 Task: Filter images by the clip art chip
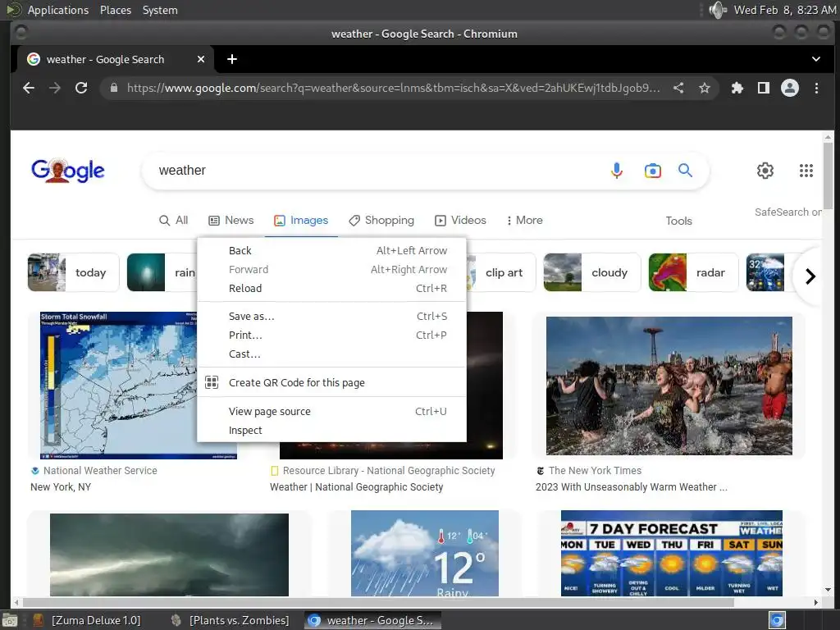click(x=501, y=272)
